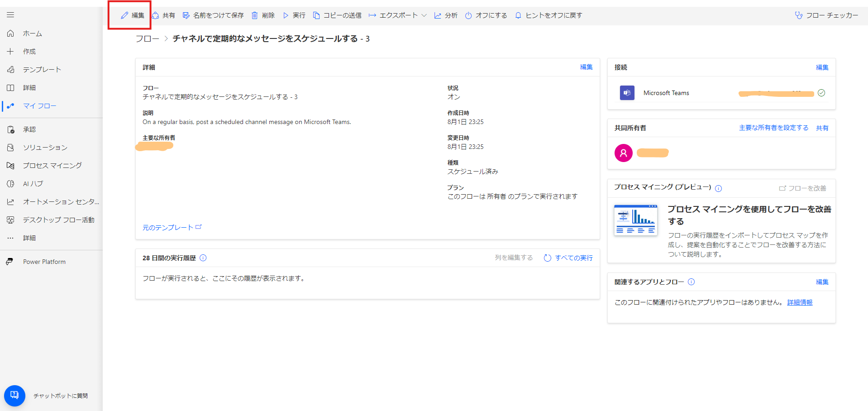Click the ヒントをオフに戻す bell icon
The image size is (868, 411).
point(518,15)
